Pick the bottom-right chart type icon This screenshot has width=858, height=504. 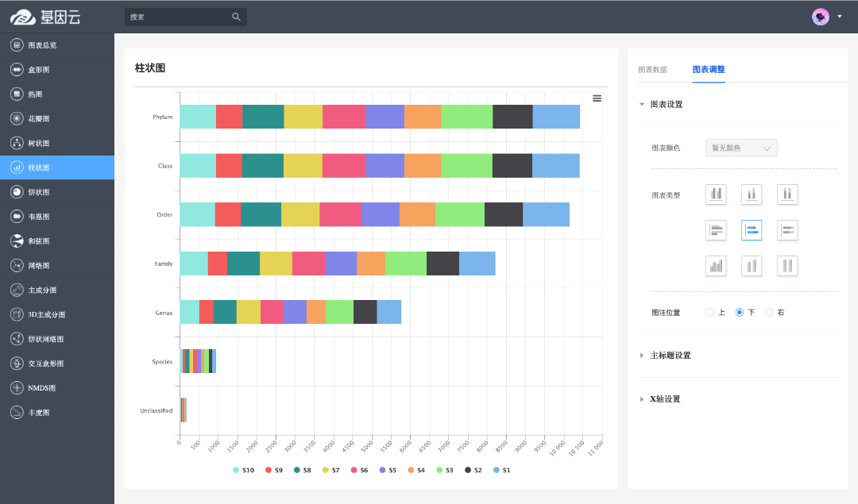(787, 266)
